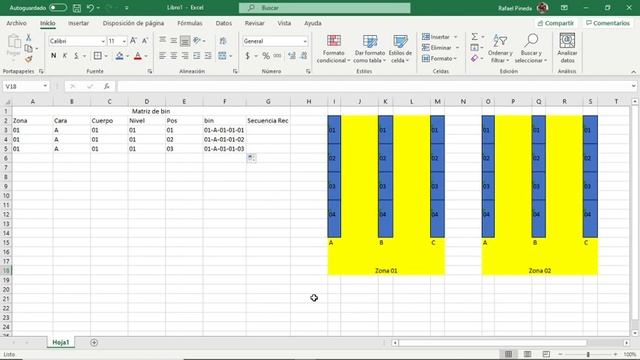Open Formato condicional menu
640x360 pixels.
click(333, 49)
